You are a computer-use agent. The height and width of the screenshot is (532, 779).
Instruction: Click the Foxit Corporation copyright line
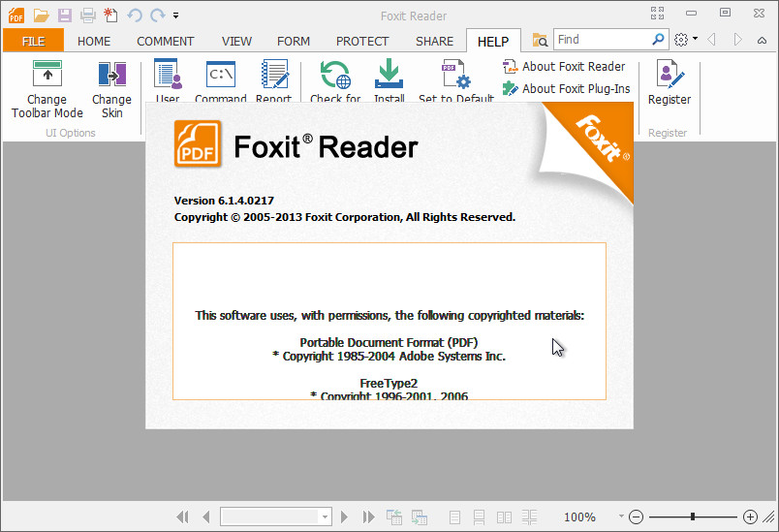point(345,217)
